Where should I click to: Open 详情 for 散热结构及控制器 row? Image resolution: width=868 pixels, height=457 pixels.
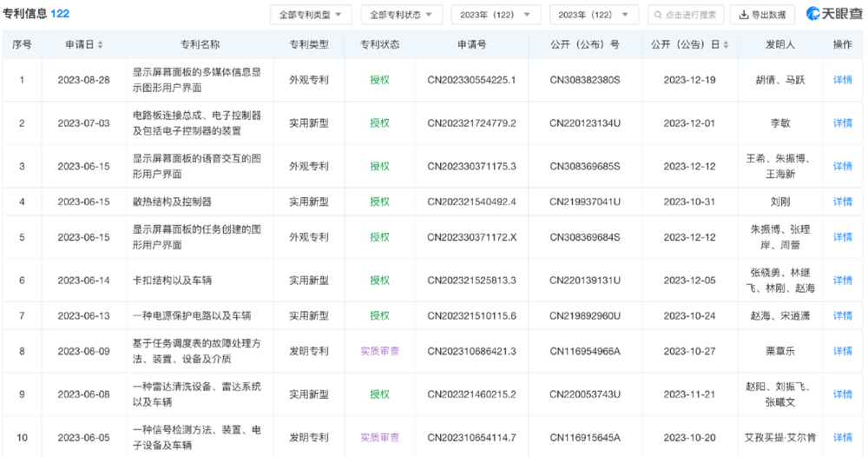(842, 202)
